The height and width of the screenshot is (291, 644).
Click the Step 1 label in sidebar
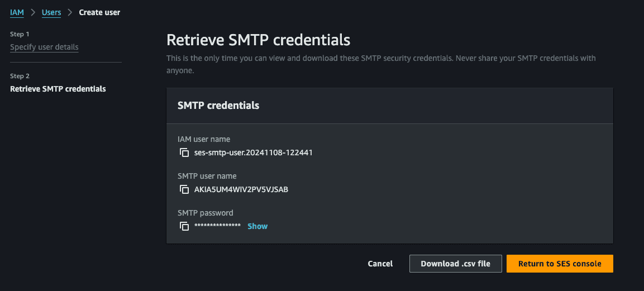coord(20,34)
